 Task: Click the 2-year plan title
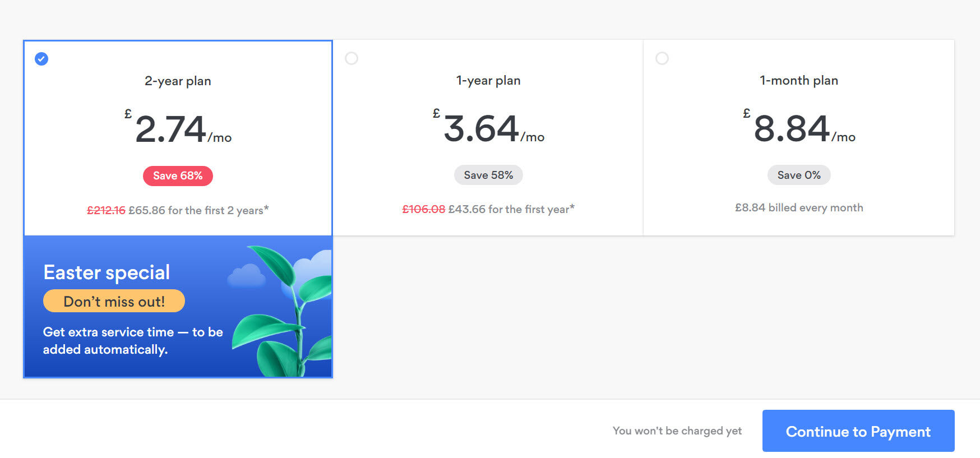tap(178, 81)
